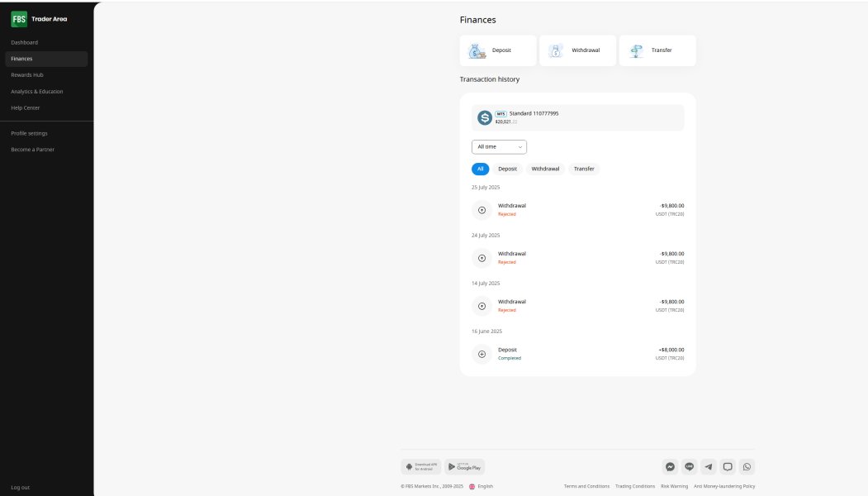Open the LINE chat icon
Viewport: 868px width, 496px height.
click(690, 466)
